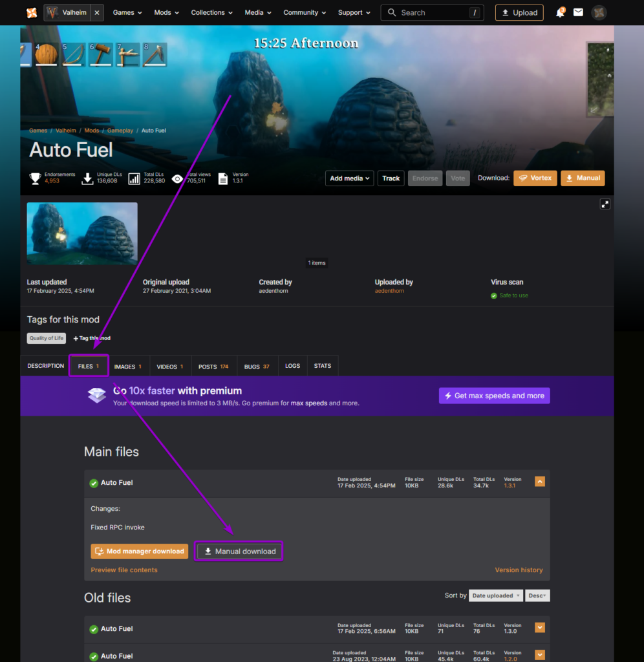644x662 pixels.
Task: Click the Upload button
Action: pyautogui.click(x=519, y=13)
